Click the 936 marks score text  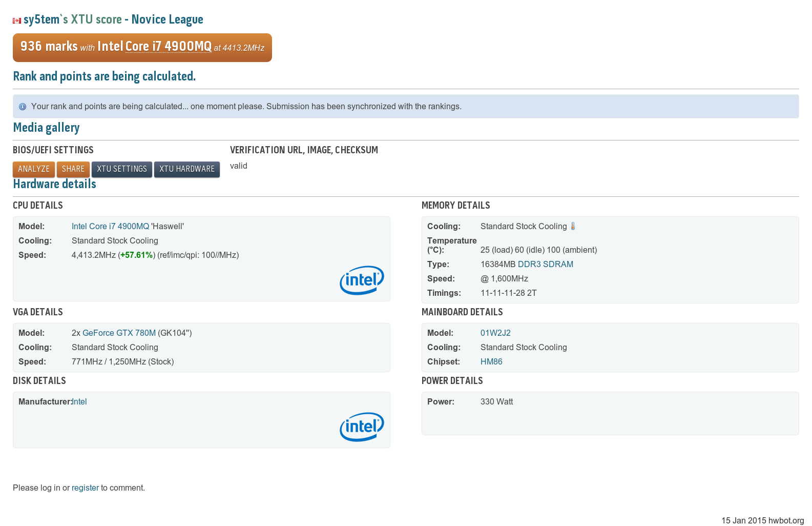(x=49, y=46)
